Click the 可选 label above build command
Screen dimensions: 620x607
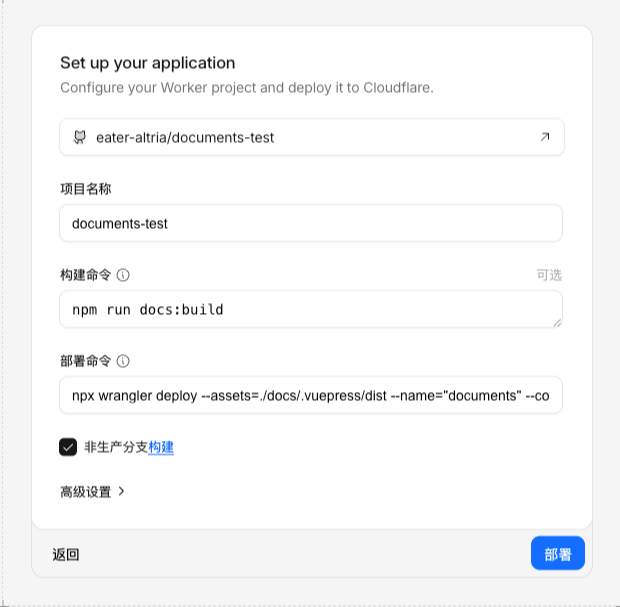549,275
